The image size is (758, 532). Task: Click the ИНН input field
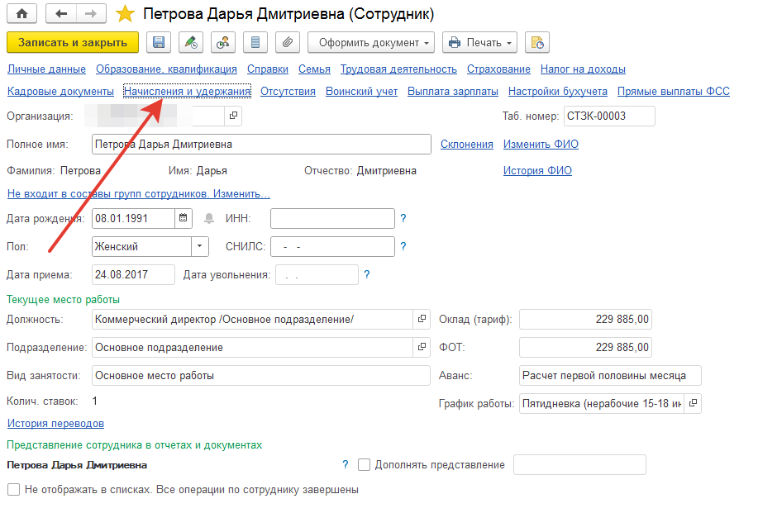coord(332,218)
